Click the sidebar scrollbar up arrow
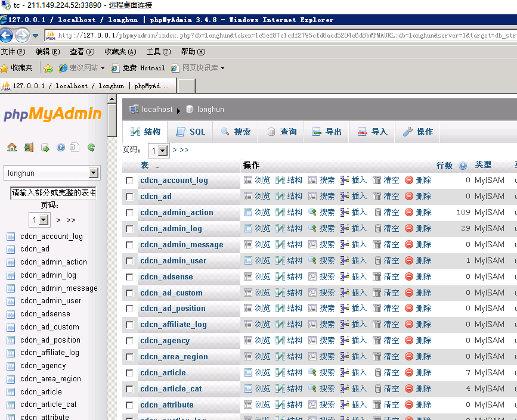Screen dimensions: 517x420 point(112,99)
